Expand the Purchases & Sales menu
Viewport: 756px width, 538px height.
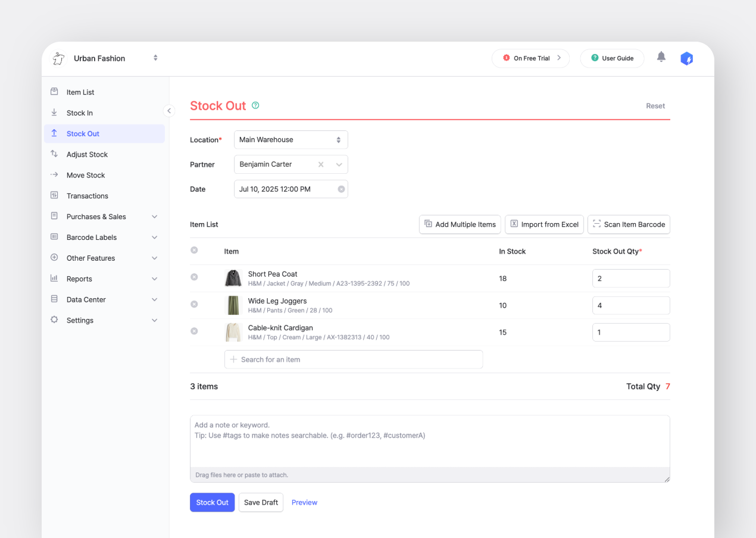point(104,217)
